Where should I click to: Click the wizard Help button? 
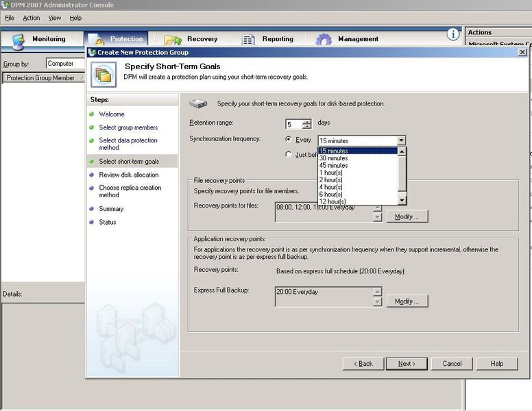coord(497,364)
